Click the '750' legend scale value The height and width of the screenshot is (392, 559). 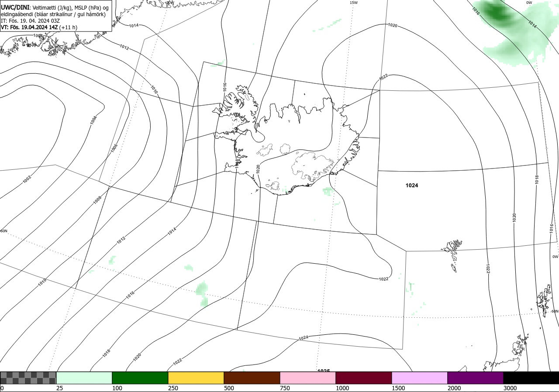(x=284, y=388)
